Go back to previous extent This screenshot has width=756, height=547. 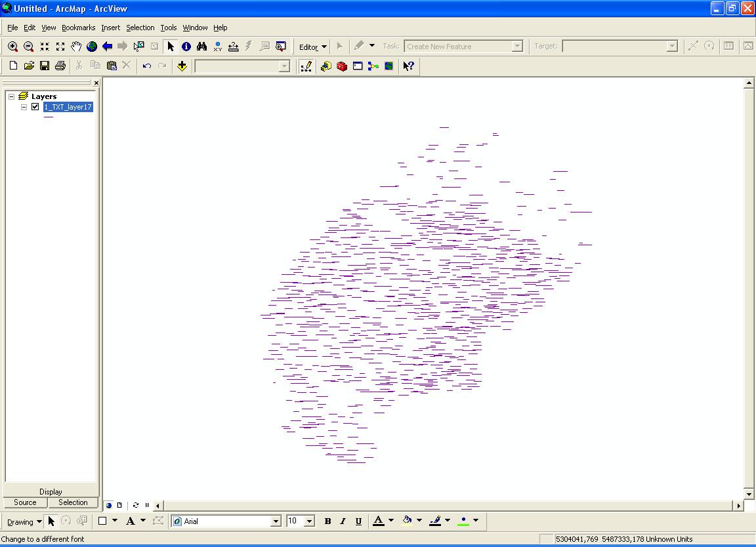[x=107, y=47]
